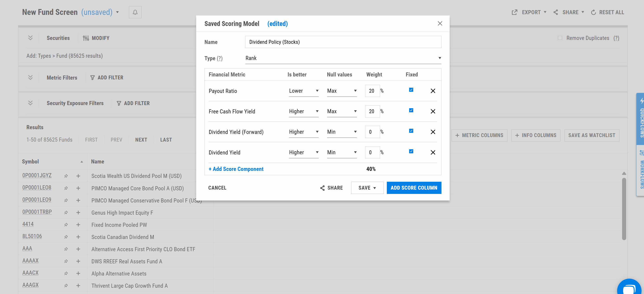Toggle Fixed checkbox for Payout Ratio
This screenshot has width=644, height=294.
click(x=411, y=90)
